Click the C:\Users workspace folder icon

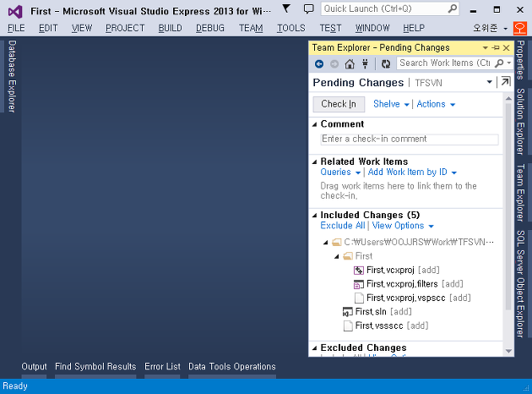[x=337, y=242]
